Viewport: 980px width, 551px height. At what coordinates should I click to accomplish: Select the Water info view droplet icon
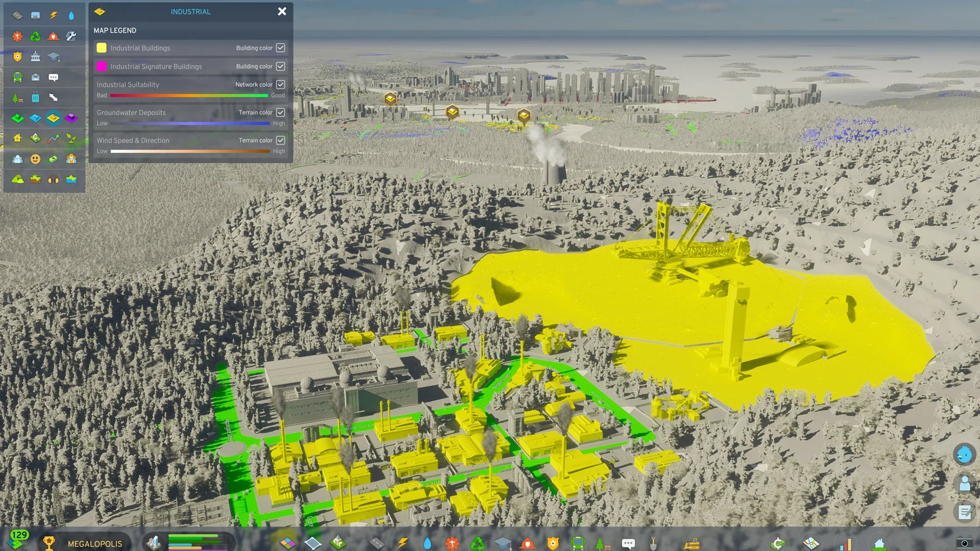pyautogui.click(x=71, y=16)
